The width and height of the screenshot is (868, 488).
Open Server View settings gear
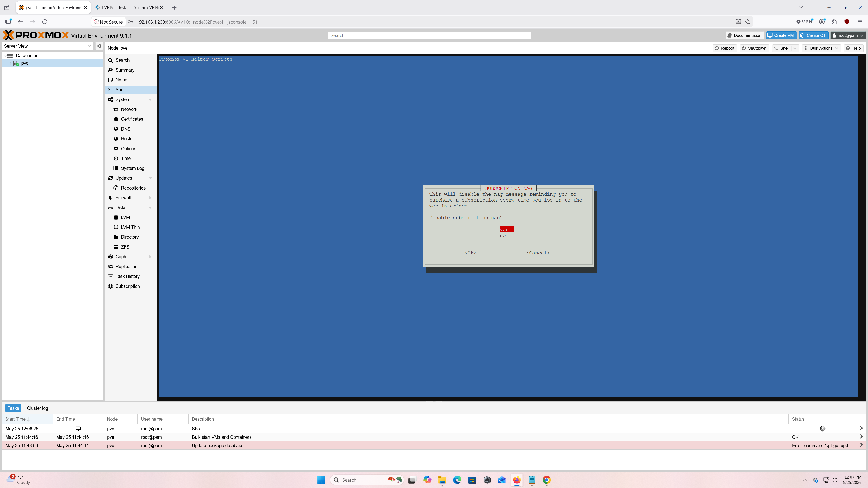99,46
